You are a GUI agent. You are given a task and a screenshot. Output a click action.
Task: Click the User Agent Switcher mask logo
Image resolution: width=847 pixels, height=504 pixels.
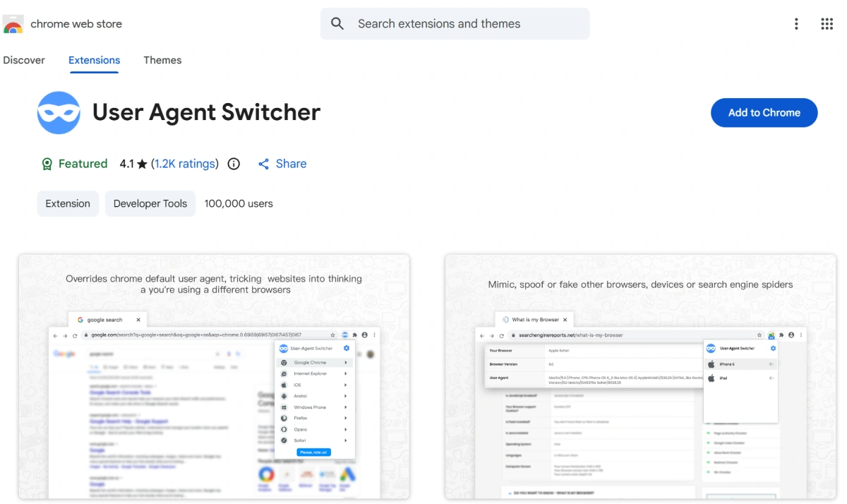(59, 113)
